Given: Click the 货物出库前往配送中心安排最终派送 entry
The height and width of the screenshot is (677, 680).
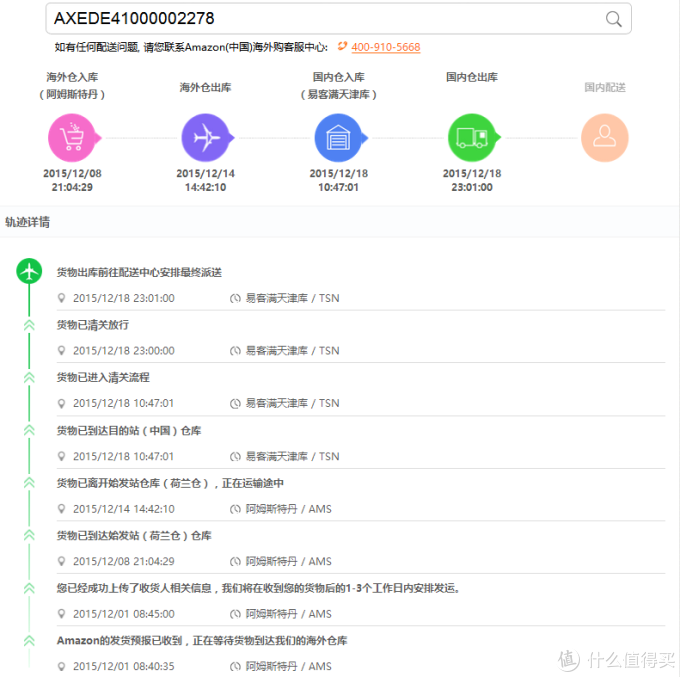Looking at the screenshot, I should tap(139, 272).
